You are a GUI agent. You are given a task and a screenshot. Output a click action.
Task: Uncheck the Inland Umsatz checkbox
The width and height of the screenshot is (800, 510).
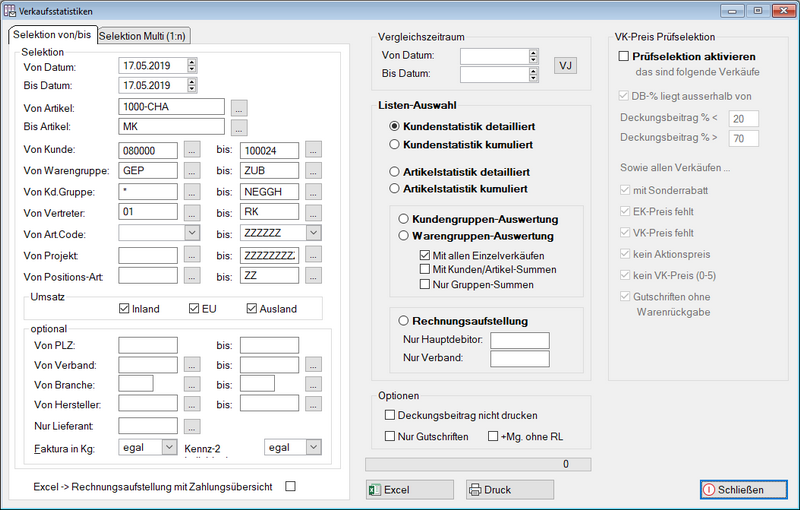coord(124,309)
